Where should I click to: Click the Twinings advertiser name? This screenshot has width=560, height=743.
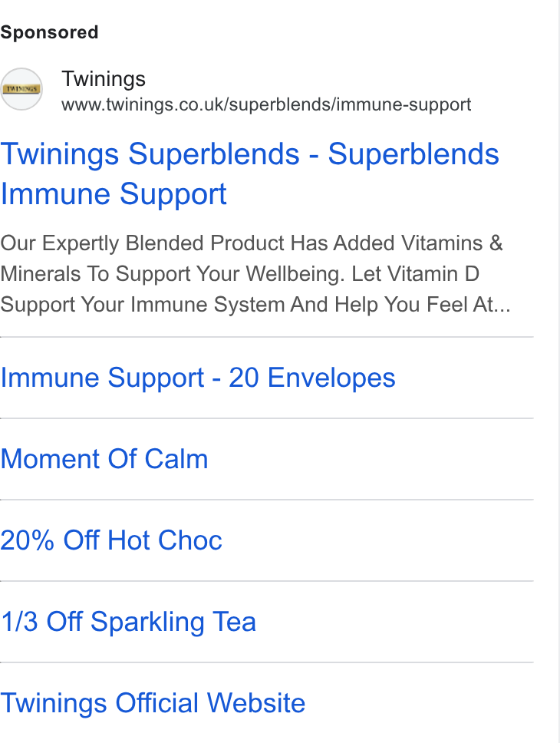pyautogui.click(x=104, y=78)
